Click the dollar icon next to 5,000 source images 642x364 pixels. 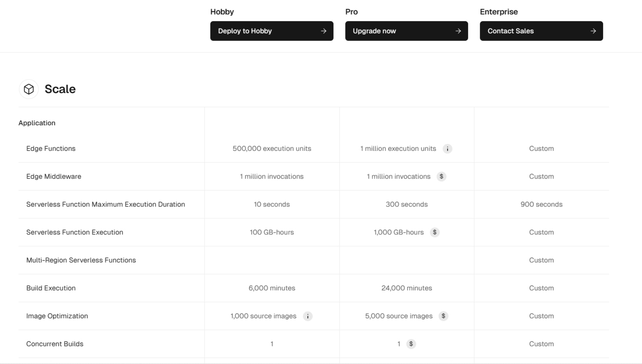point(444,316)
